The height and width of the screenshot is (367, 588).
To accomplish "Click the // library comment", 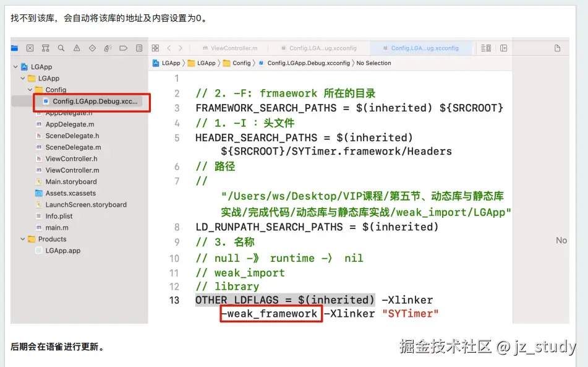I will [x=228, y=287].
